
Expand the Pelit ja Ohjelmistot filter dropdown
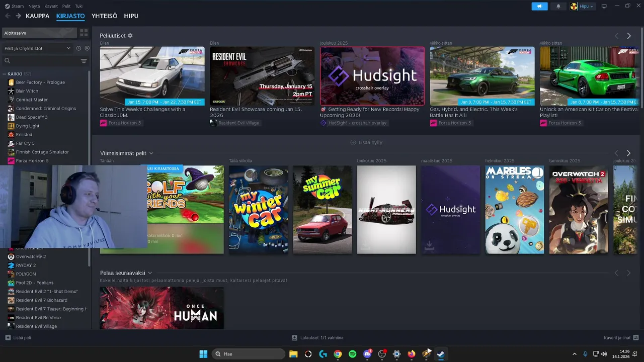click(x=38, y=48)
